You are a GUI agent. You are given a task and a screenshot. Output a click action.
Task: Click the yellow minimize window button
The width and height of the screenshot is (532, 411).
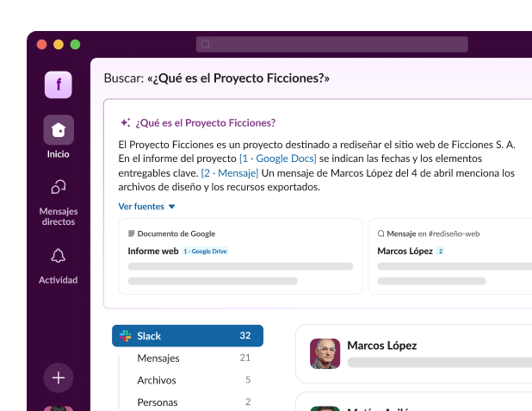[x=59, y=45]
